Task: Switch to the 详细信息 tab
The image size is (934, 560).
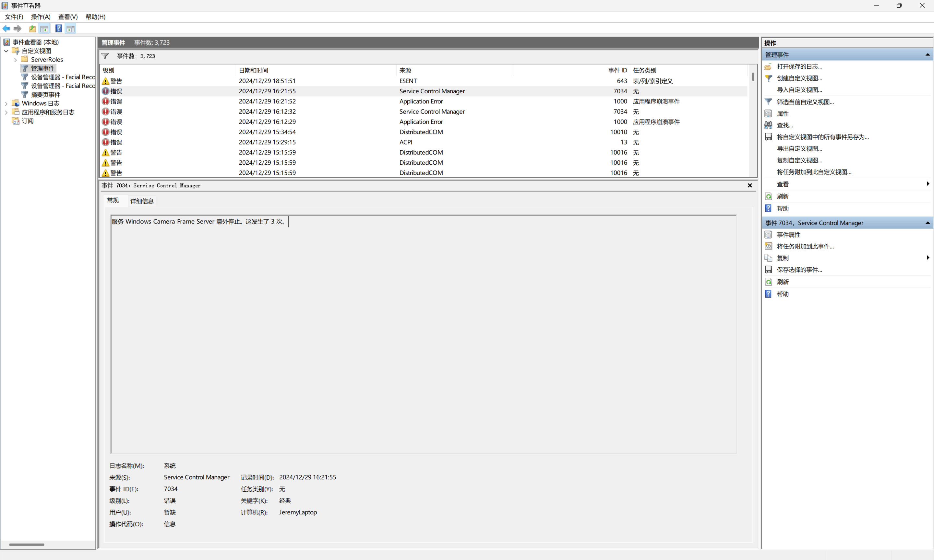Action: 142,201
